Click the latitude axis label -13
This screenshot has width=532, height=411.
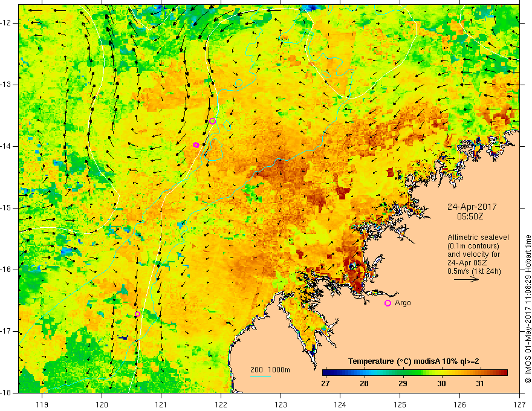7,85
